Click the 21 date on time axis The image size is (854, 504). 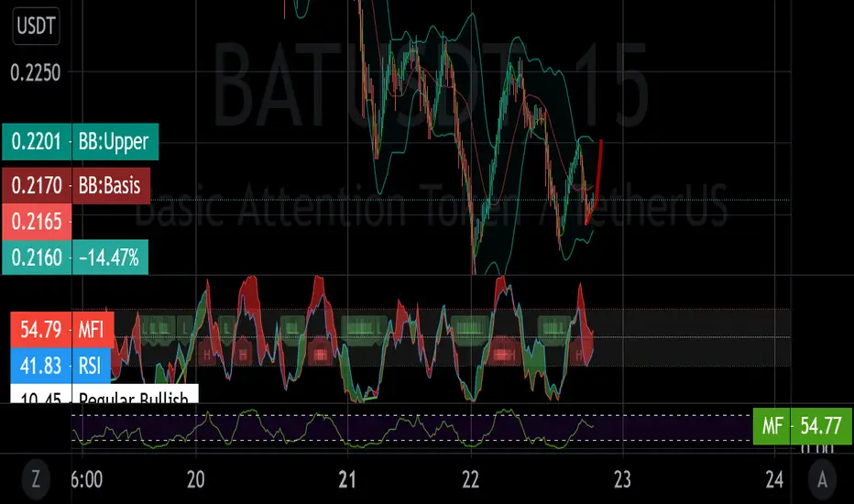point(347,479)
